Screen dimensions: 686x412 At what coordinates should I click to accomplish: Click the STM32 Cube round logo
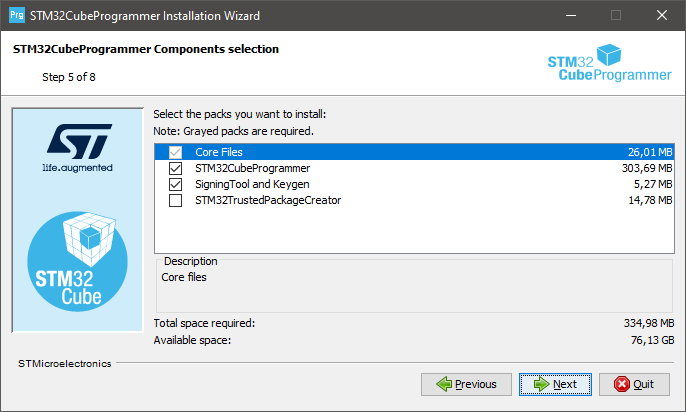[77, 262]
